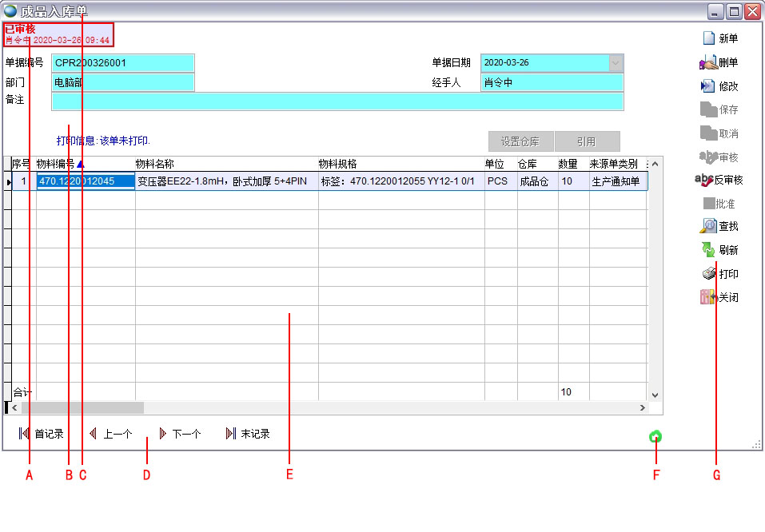Close the form with 关闭 button
Screen dimensions: 765x532
(x=708, y=297)
